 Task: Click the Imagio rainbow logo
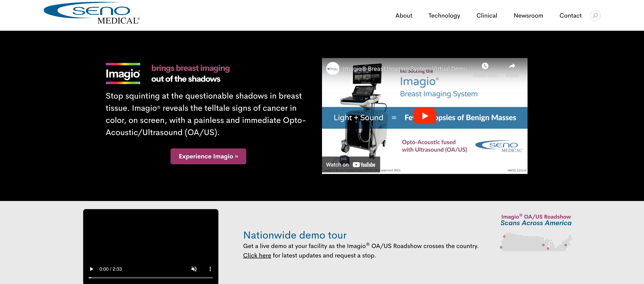point(123,74)
